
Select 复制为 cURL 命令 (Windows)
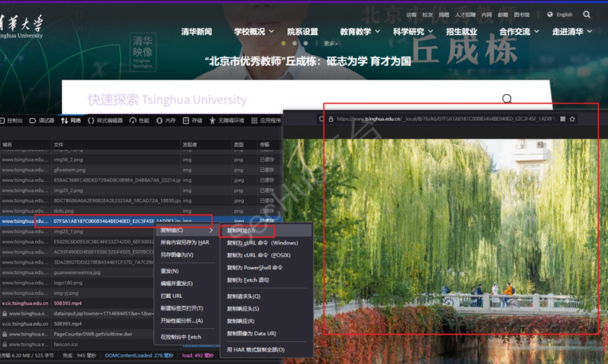pos(262,243)
